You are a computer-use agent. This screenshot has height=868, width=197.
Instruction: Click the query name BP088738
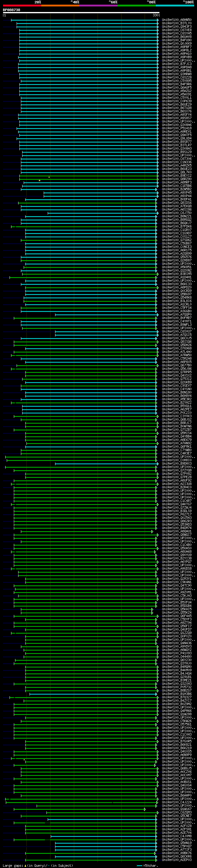click(11, 10)
